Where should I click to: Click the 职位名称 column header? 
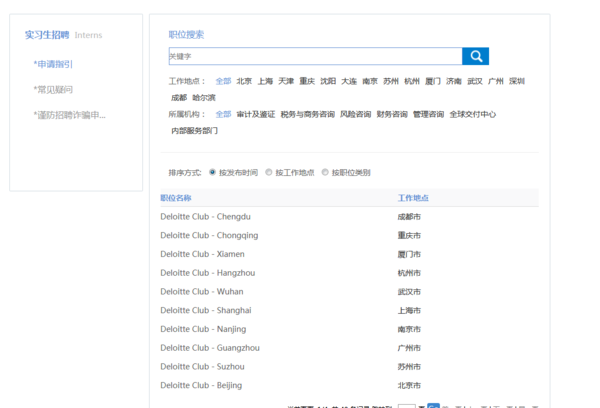click(x=176, y=198)
